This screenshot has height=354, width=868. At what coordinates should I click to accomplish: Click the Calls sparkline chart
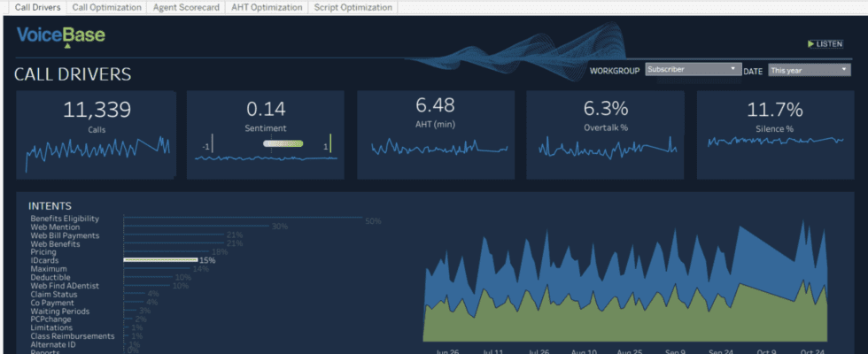(97, 151)
